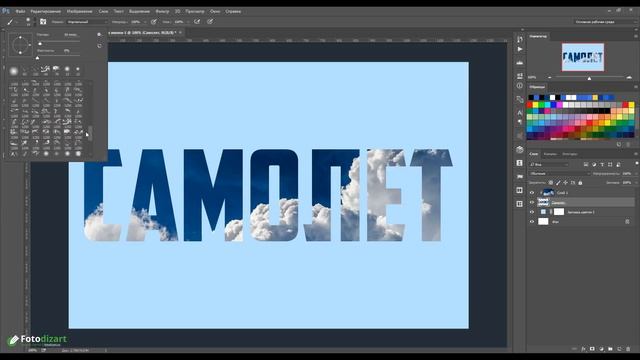Screen dimensions: 640x360
Task: Add layer mask at Layers bottom
Action: coord(592,349)
